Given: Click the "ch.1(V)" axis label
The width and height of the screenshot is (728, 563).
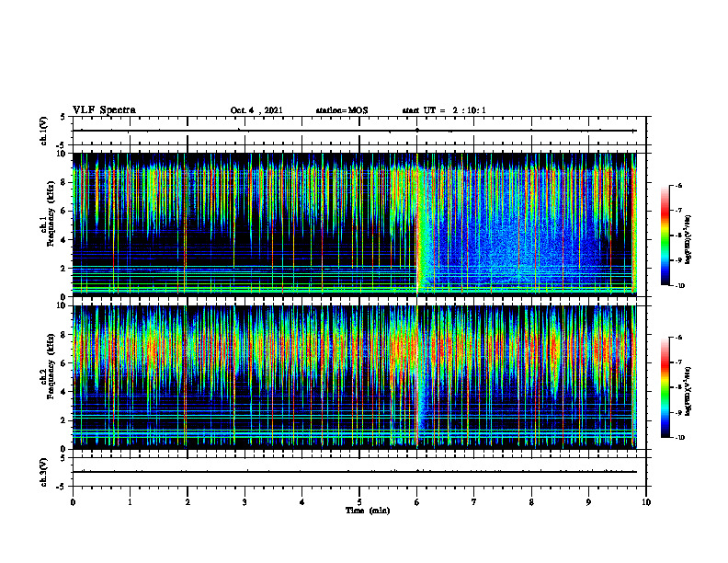Looking at the screenshot, I should [x=44, y=131].
